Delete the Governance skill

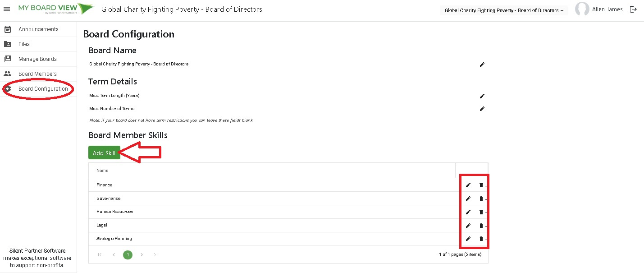(x=481, y=199)
